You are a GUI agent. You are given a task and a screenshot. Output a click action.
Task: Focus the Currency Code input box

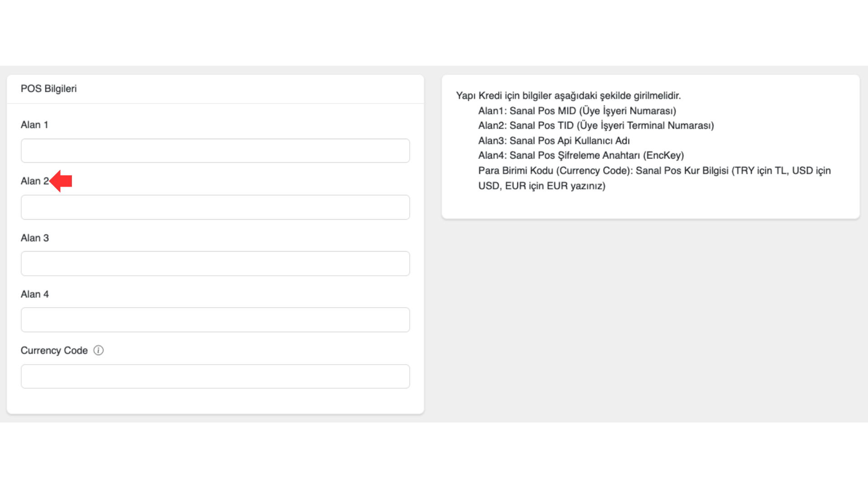215,376
